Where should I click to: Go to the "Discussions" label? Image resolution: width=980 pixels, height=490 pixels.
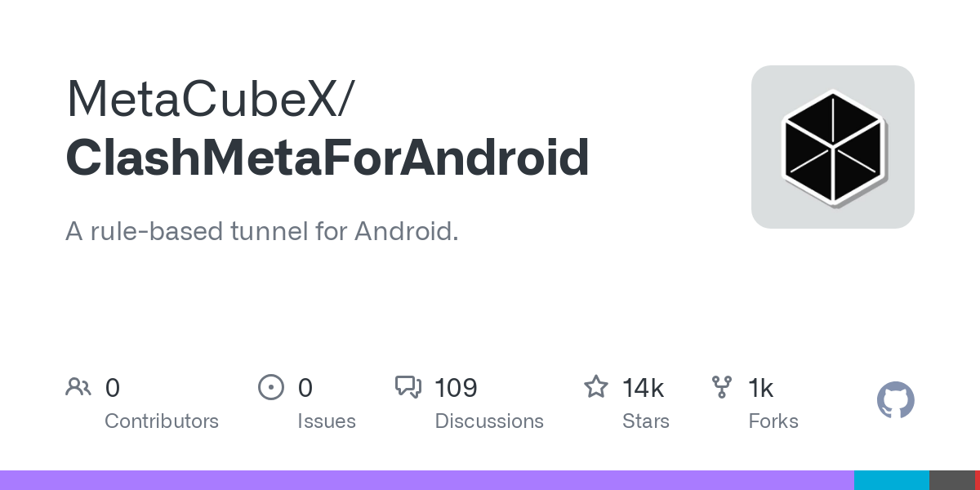489,421
